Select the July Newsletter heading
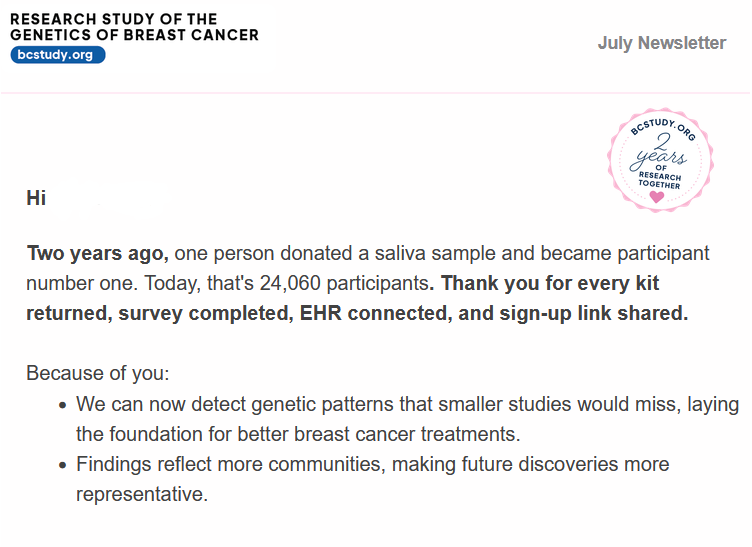Viewport: 752px width, 547px height. point(662,43)
